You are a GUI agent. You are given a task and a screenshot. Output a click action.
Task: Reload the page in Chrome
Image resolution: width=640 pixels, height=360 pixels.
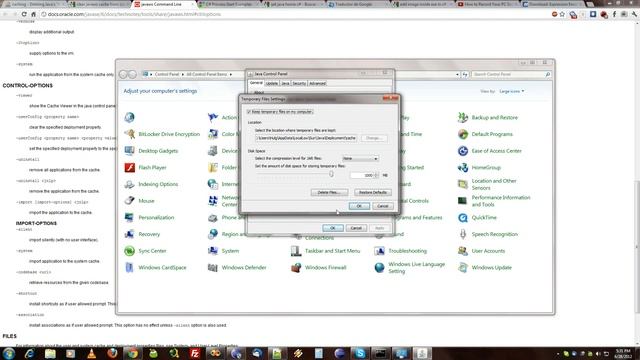(x=24, y=14)
